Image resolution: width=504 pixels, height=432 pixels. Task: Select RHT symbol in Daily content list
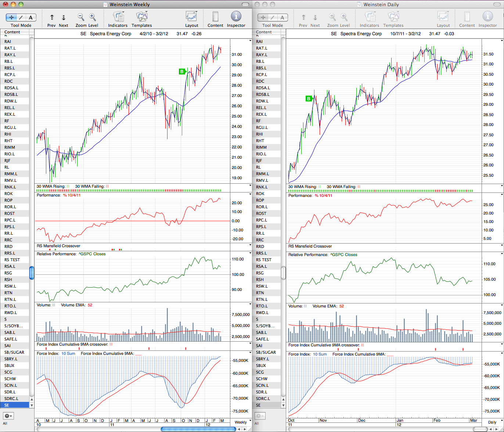(266, 140)
